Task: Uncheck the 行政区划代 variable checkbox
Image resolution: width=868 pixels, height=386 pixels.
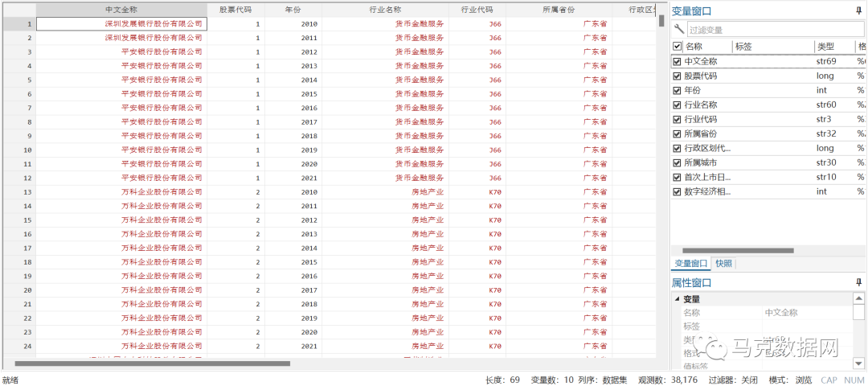Action: (x=677, y=149)
